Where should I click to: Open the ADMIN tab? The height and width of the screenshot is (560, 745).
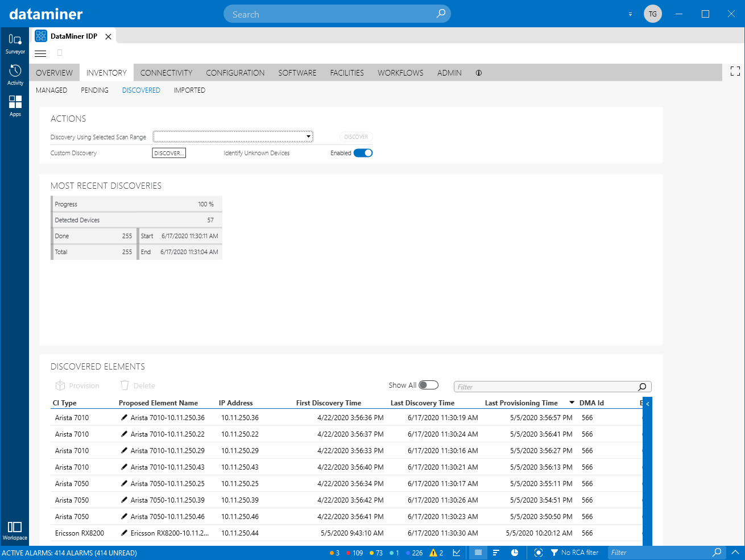tap(449, 73)
